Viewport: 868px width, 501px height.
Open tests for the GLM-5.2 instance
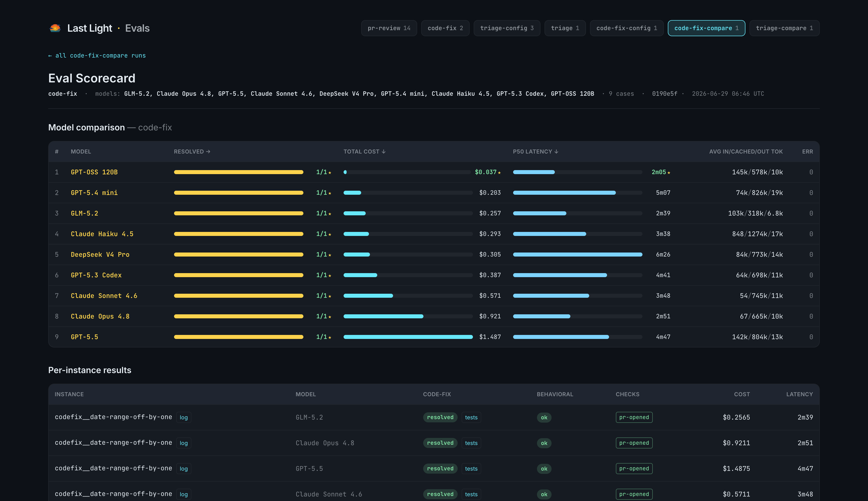click(x=471, y=417)
